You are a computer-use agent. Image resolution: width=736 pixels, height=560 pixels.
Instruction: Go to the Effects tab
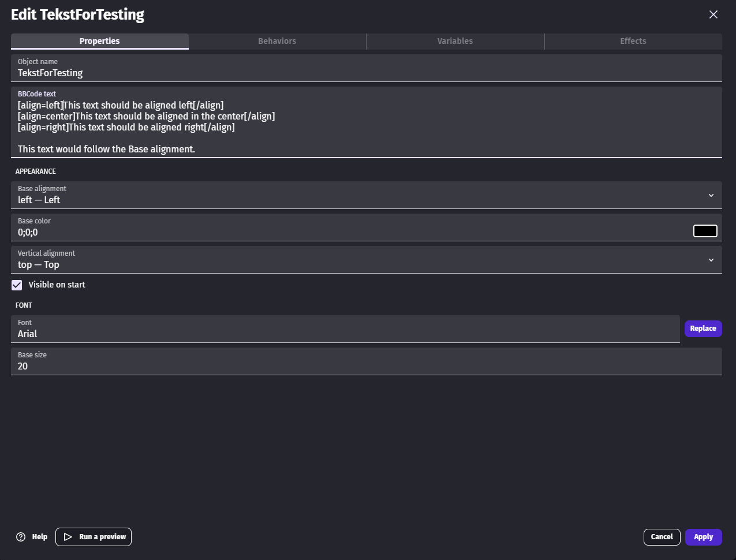click(x=633, y=41)
